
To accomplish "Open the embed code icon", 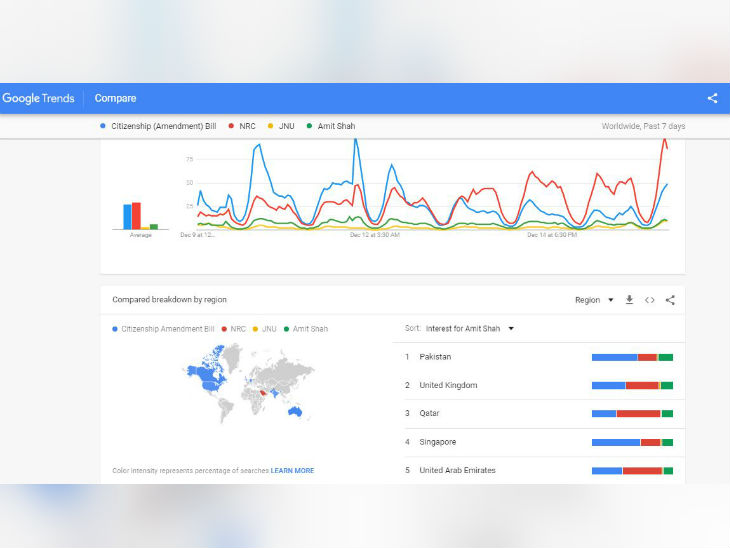I will tap(649, 300).
